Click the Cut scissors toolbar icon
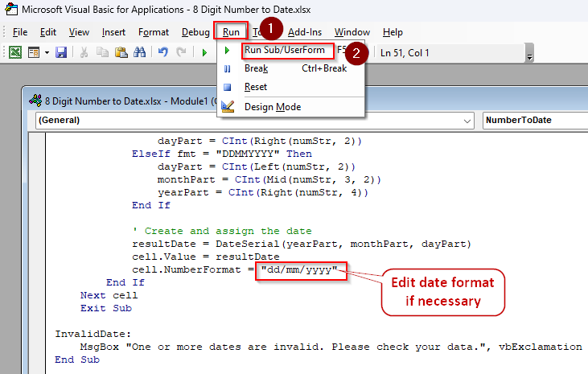 pos(84,52)
